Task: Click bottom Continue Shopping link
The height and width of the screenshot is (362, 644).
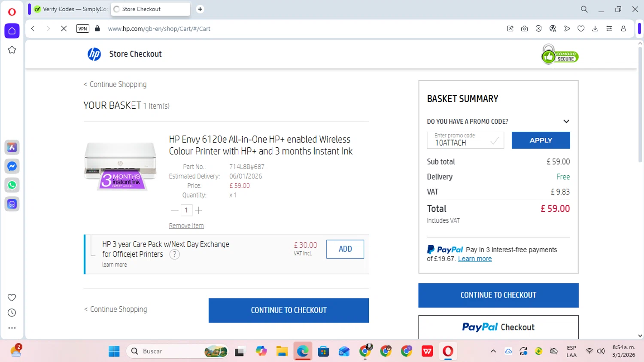Action: tap(115, 310)
